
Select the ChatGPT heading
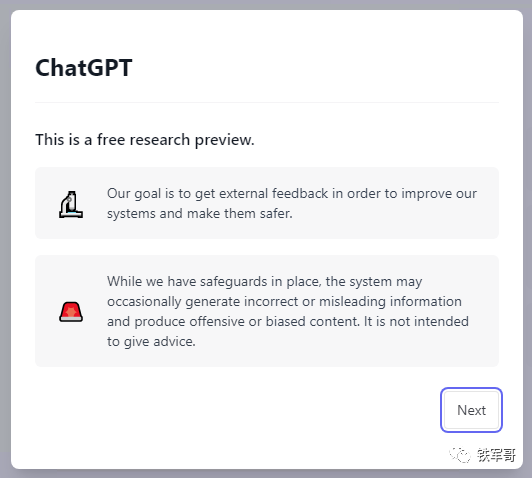point(83,68)
